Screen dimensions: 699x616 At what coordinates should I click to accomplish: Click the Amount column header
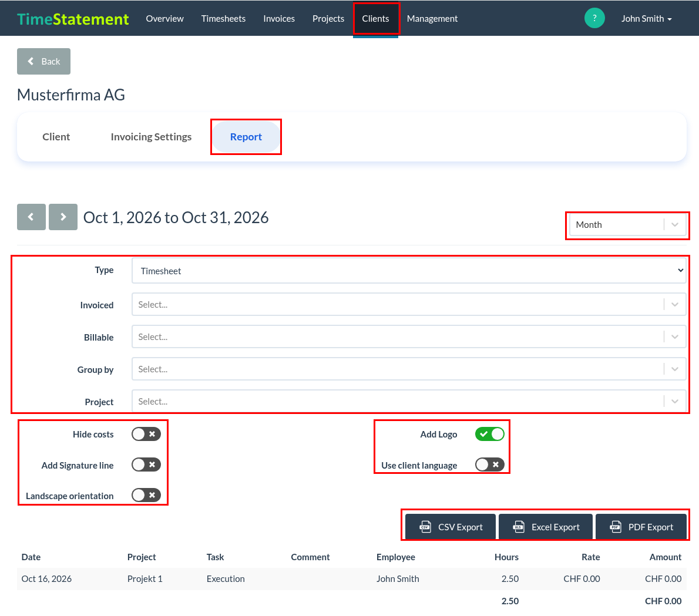pos(665,557)
